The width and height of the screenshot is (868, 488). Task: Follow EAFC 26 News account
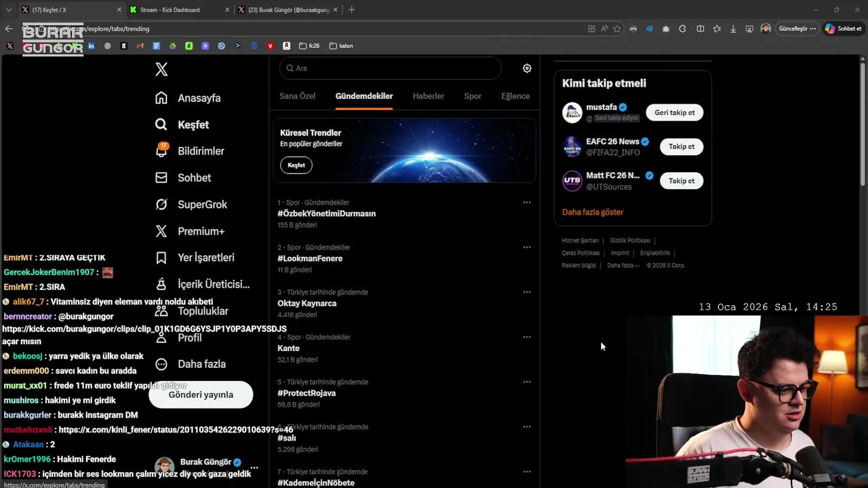(x=682, y=146)
